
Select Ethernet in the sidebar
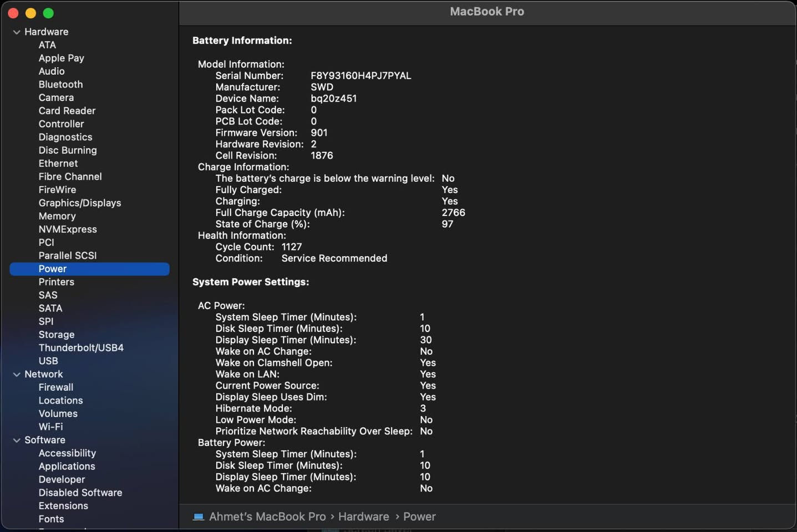coord(58,163)
